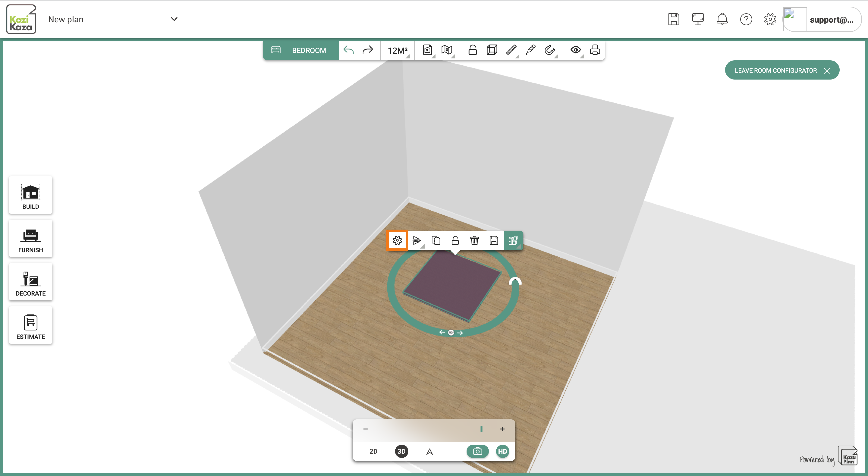Select the BEDROOM room type button
This screenshot has width=868, height=476.
(301, 50)
